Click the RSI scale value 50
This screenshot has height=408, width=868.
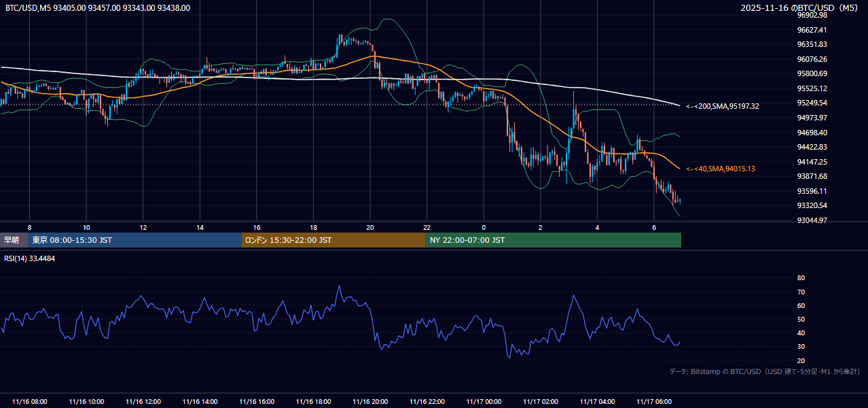click(x=801, y=319)
